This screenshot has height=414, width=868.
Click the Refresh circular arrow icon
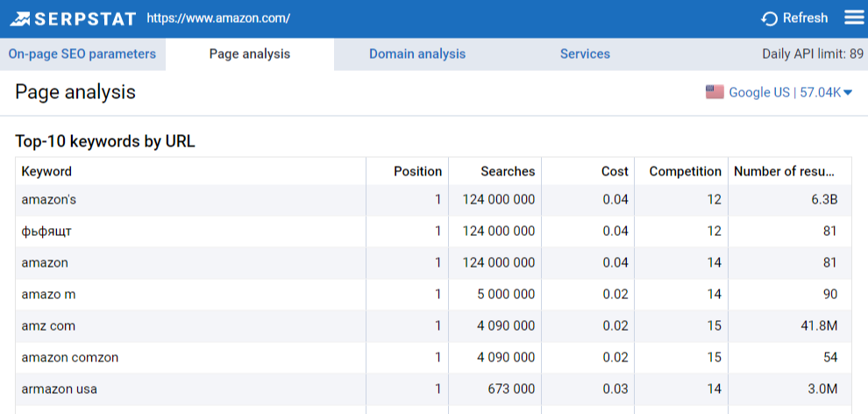pyautogui.click(x=769, y=18)
